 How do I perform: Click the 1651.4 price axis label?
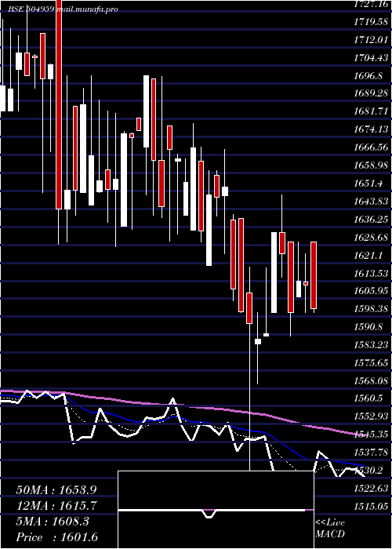tap(368, 183)
